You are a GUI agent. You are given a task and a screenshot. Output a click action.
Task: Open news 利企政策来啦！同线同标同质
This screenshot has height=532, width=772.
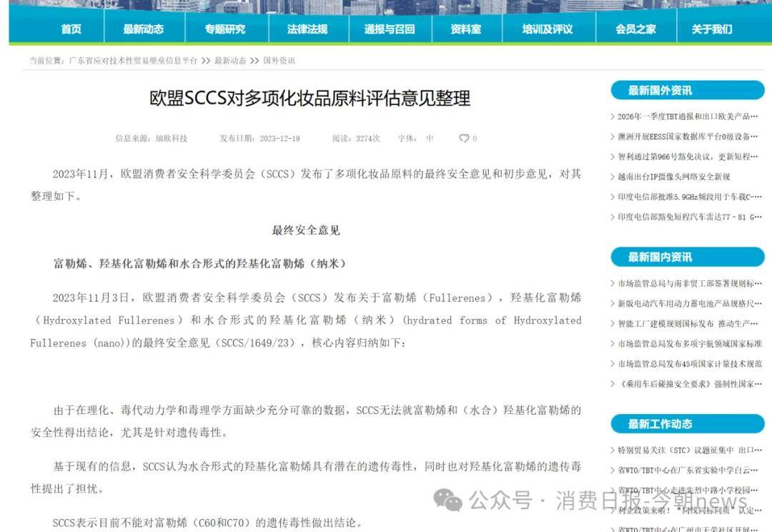689,511
